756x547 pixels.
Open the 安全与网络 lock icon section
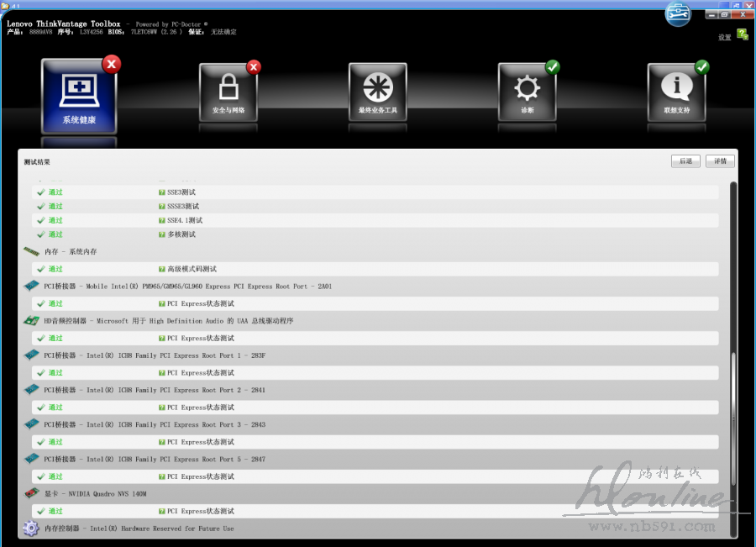[x=228, y=93]
